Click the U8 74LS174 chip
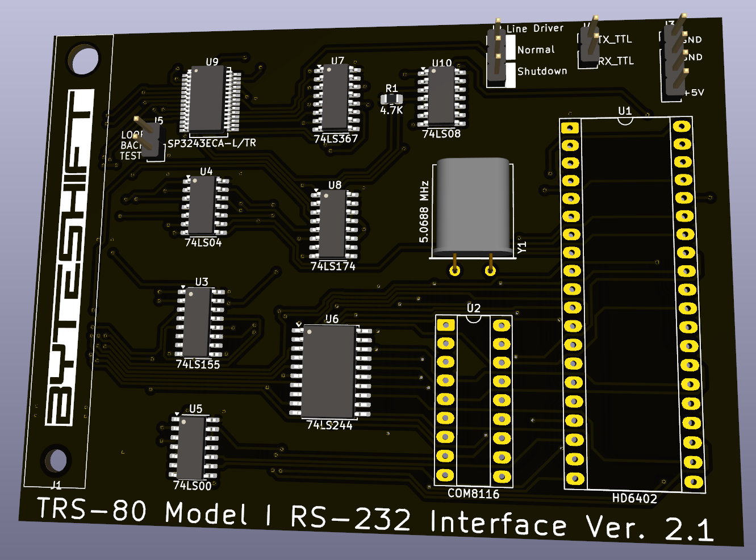The width and height of the screenshot is (756, 560). tap(334, 224)
